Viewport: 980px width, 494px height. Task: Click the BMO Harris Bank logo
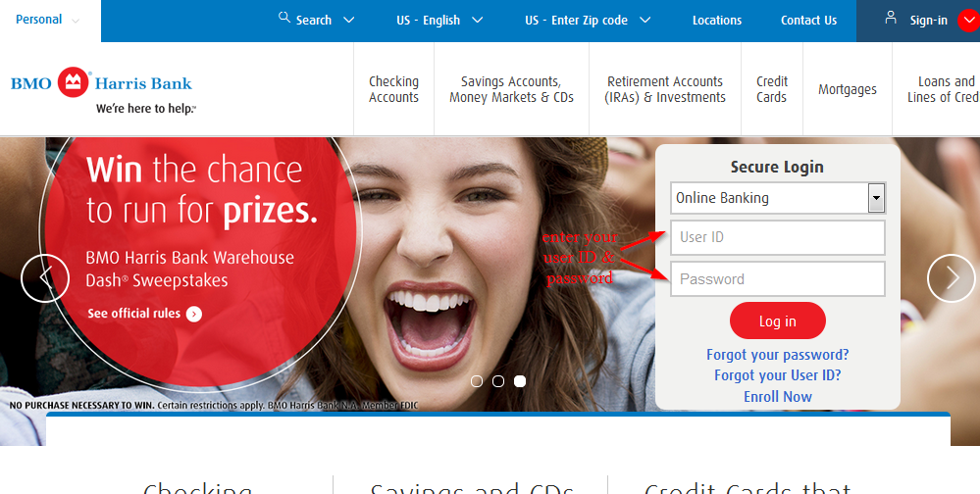point(101,82)
